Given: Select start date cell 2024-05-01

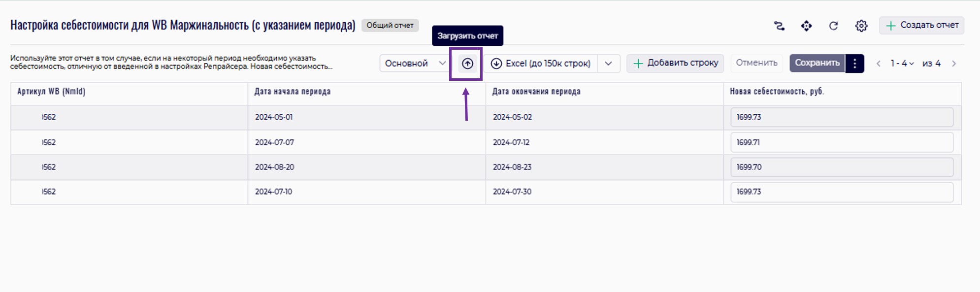Looking at the screenshot, I should click(x=366, y=117).
